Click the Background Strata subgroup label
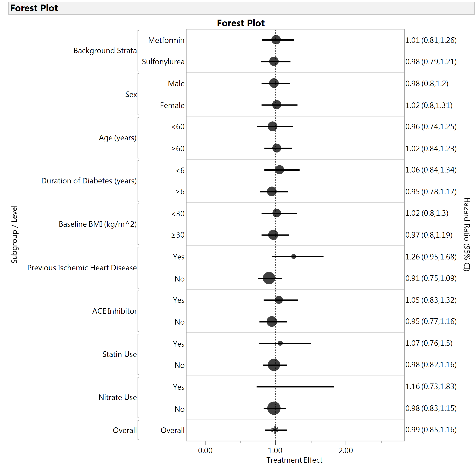Screen dimensions: 476x468 tap(105, 51)
